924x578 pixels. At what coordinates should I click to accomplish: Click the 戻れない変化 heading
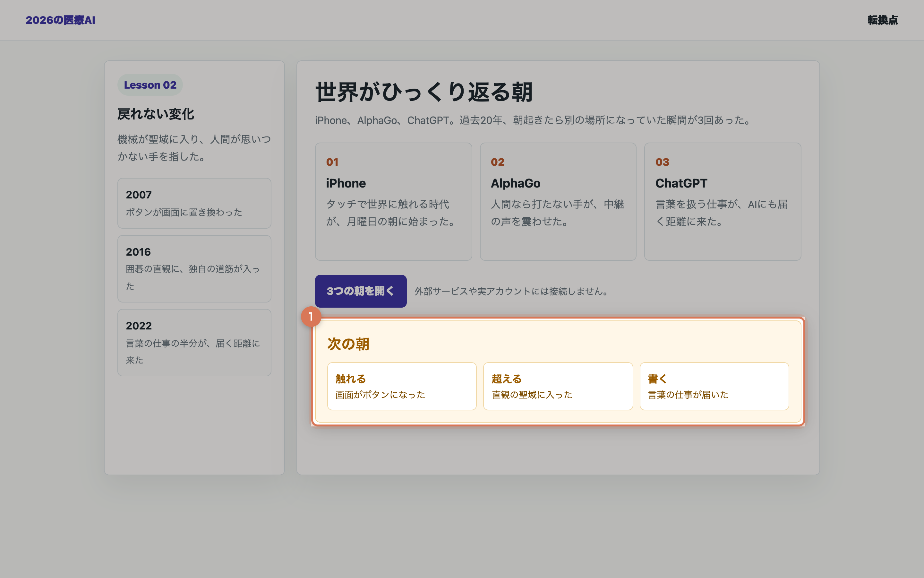pos(156,114)
